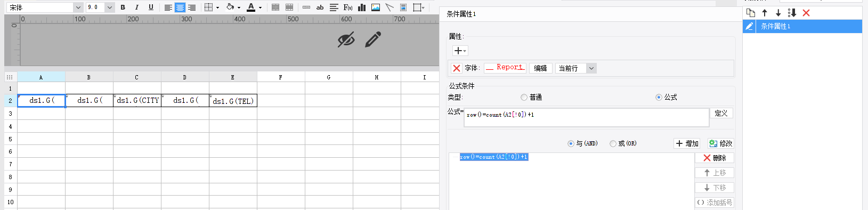Click row header 5

pos(11,139)
